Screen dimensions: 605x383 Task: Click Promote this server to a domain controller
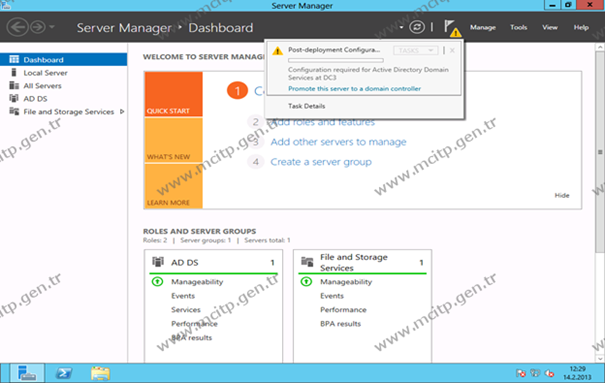click(x=354, y=89)
